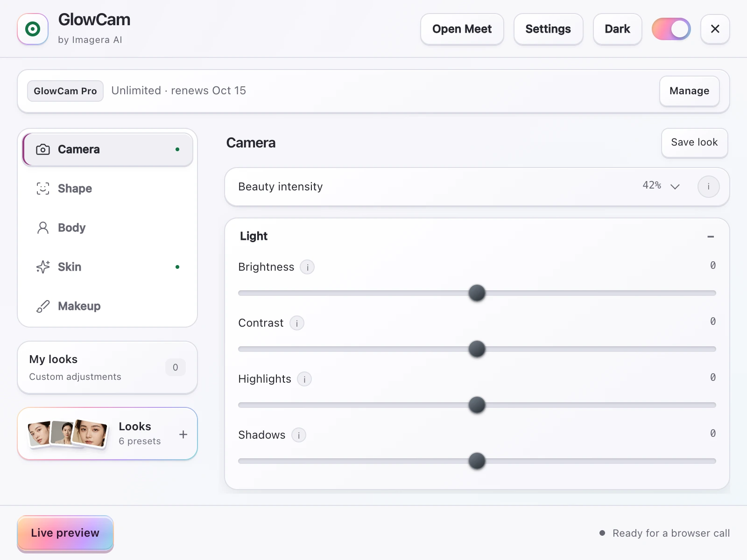This screenshot has width=747, height=560.
Task: Click the Highlights value 0
Action: tap(713, 378)
